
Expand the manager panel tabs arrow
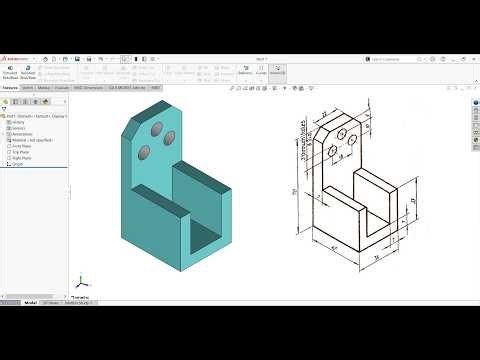pyautogui.click(x=65, y=102)
